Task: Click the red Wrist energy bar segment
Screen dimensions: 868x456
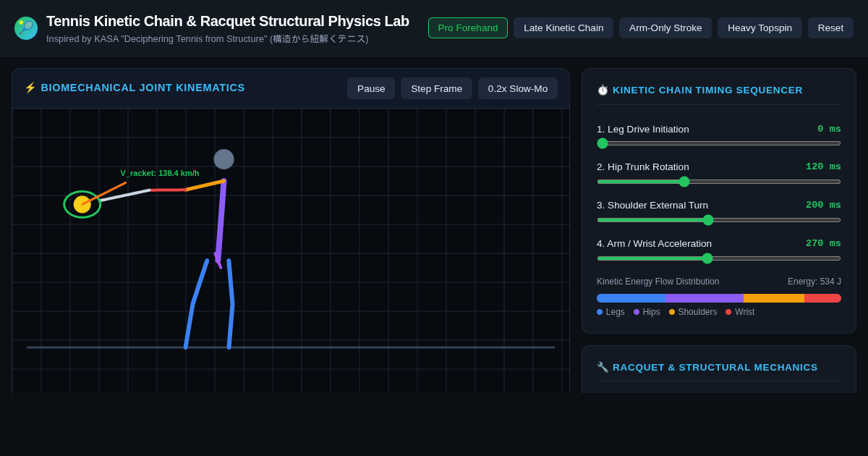Action: [x=822, y=298]
